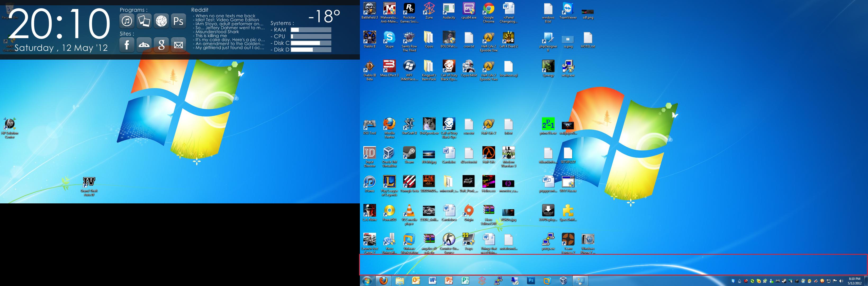Select the Google Chrome desktop shortcut

click(489, 13)
